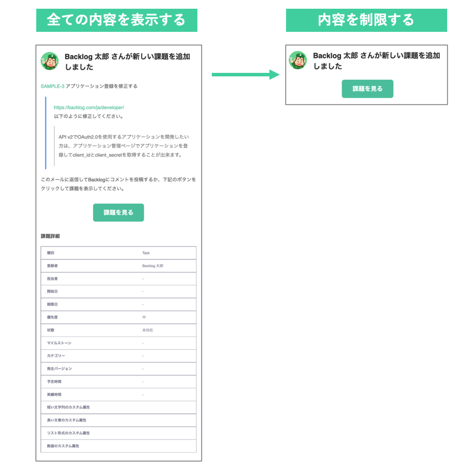Screen dimensions: 476x473
Task: Select the 発生バージョン row
Action: pos(118,369)
